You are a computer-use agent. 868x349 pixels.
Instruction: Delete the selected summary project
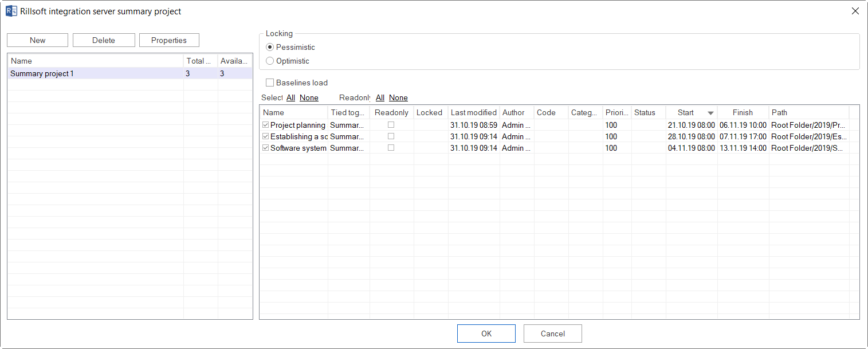[x=104, y=40]
